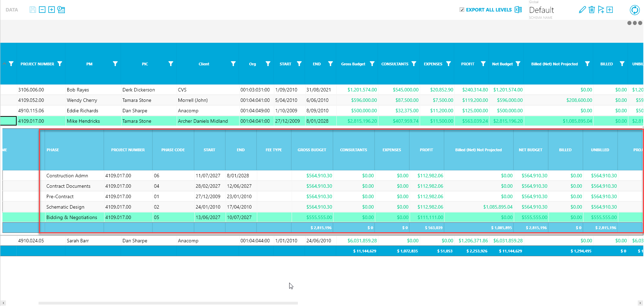The height and width of the screenshot is (307, 644).
Task: Open the Client column filter
Action: [x=233, y=64]
